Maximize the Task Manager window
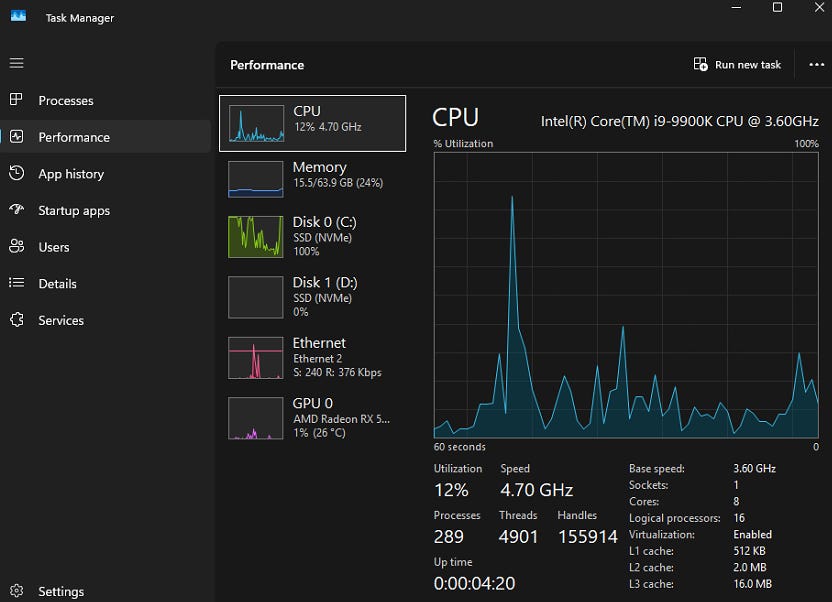Image resolution: width=832 pixels, height=602 pixels. 777,7
